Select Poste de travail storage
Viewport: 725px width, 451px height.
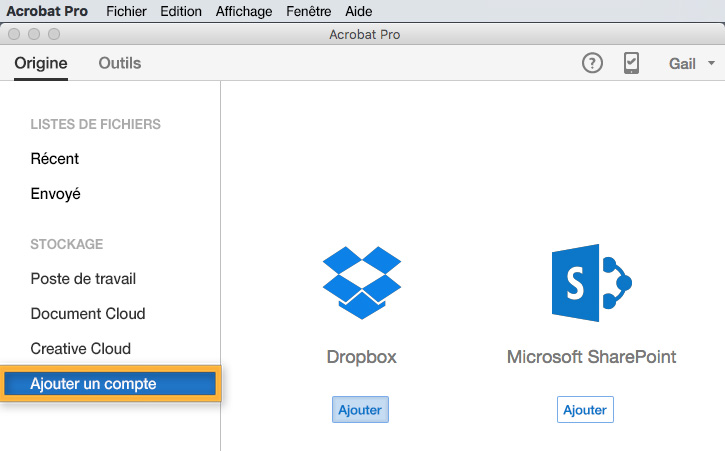pyautogui.click(x=83, y=279)
